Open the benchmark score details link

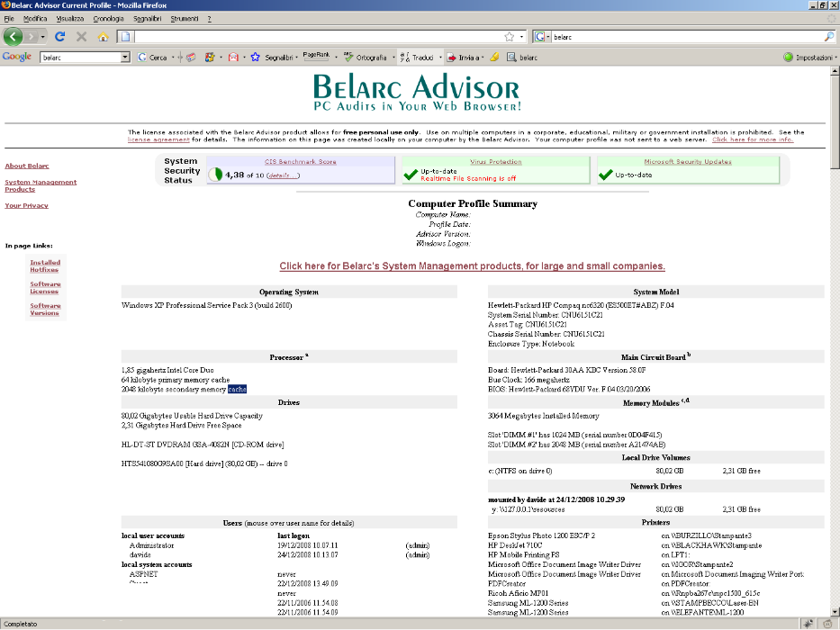283,175
